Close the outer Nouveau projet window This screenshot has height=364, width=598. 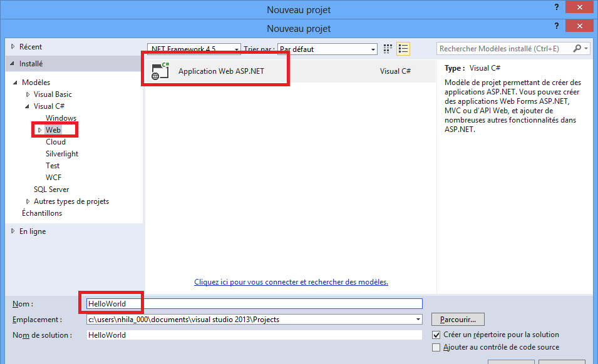click(x=579, y=7)
